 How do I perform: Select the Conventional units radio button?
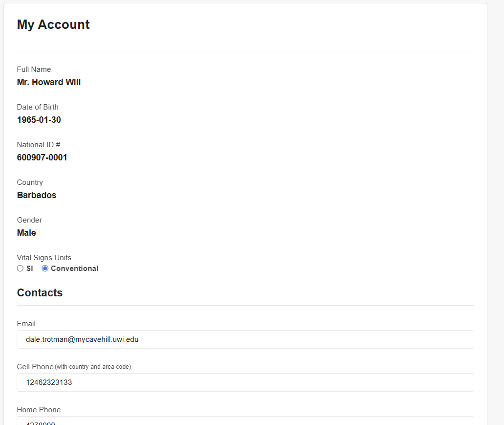click(45, 268)
